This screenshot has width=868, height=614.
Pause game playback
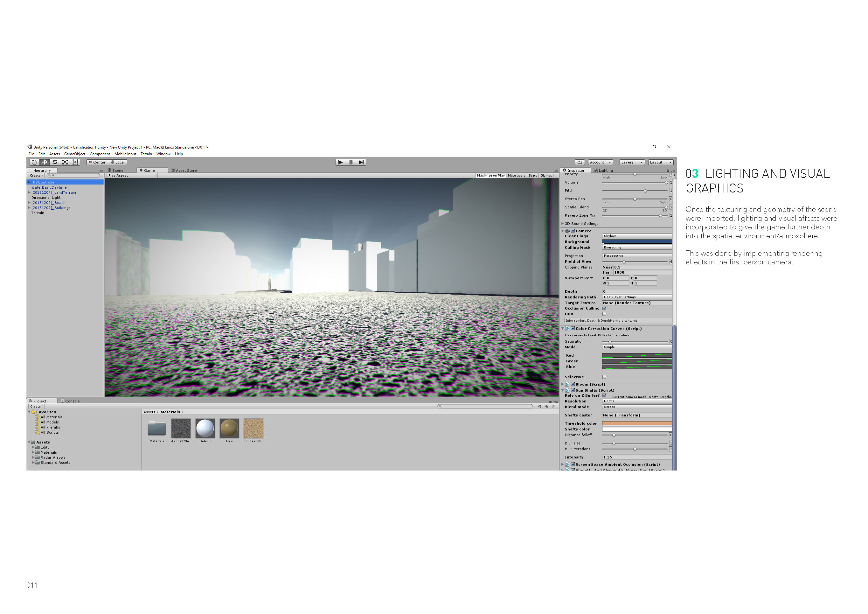351,162
